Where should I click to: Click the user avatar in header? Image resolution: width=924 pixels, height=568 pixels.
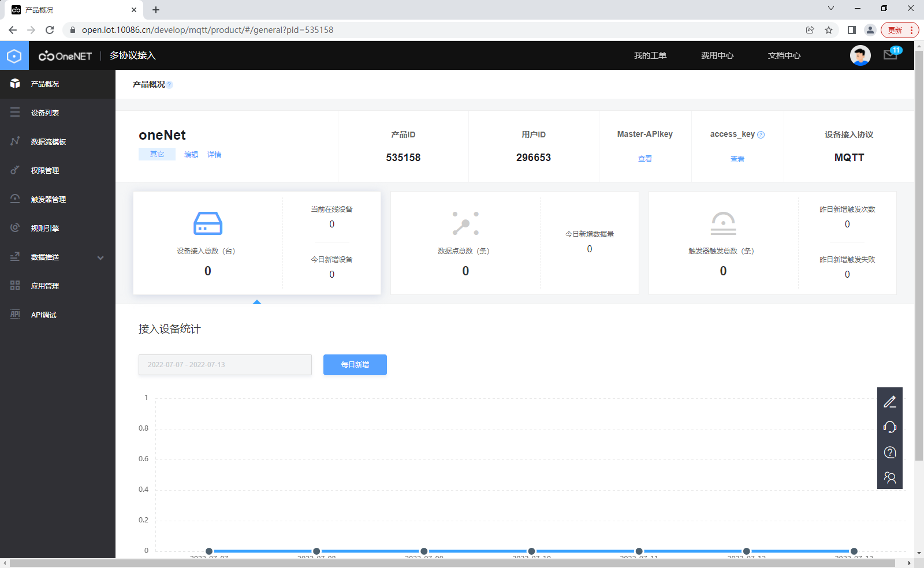tap(860, 55)
